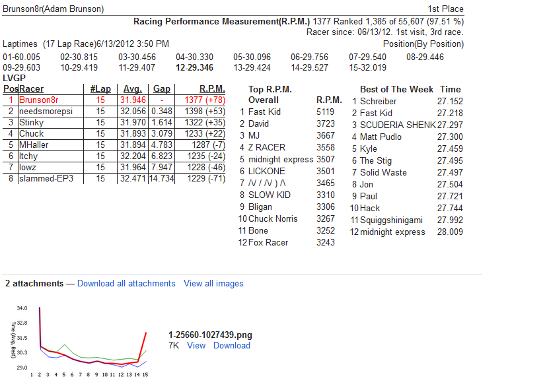The image size is (545, 392).
Task: Select racer Brunson8r in results table
Action: pos(38,100)
